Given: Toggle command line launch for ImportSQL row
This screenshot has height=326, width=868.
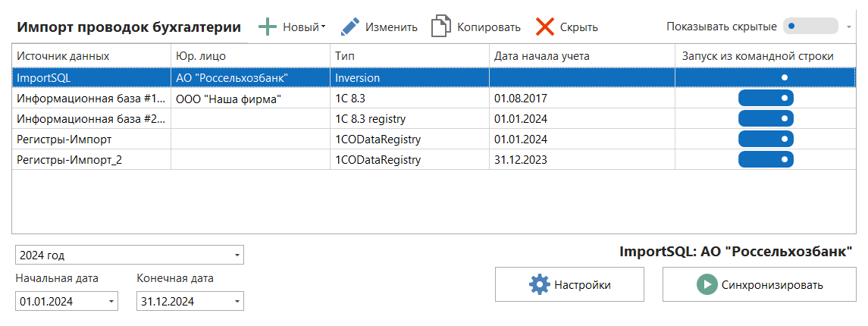Looking at the screenshot, I should (766, 77).
